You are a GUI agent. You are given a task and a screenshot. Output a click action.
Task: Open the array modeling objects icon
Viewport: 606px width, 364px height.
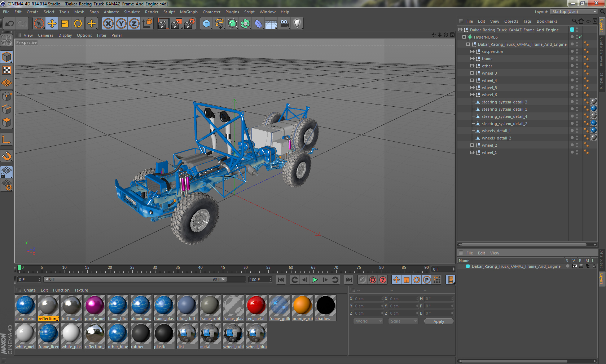pos(246,24)
